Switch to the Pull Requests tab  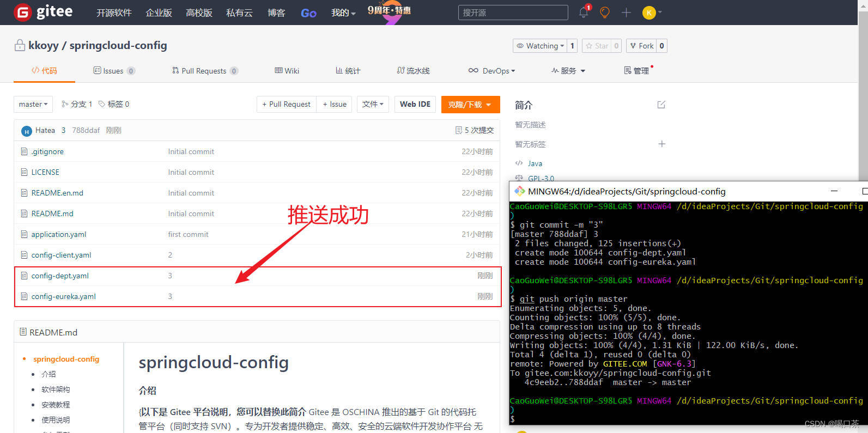[x=205, y=71]
